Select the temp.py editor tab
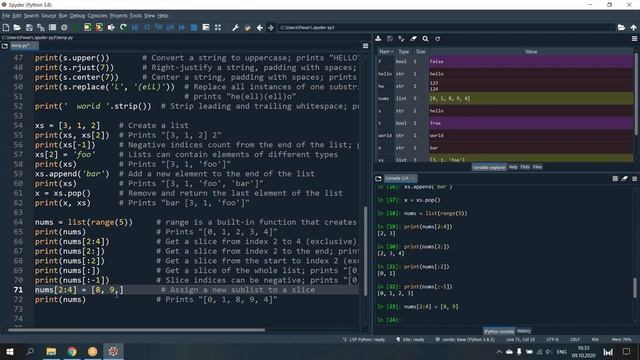640x360 pixels. (23, 46)
